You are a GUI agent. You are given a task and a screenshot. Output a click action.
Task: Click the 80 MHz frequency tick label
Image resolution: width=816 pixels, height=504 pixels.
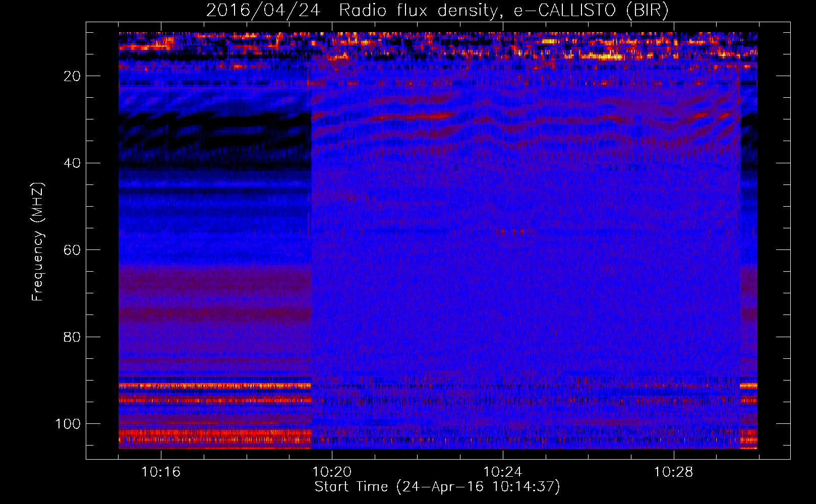pos(72,337)
